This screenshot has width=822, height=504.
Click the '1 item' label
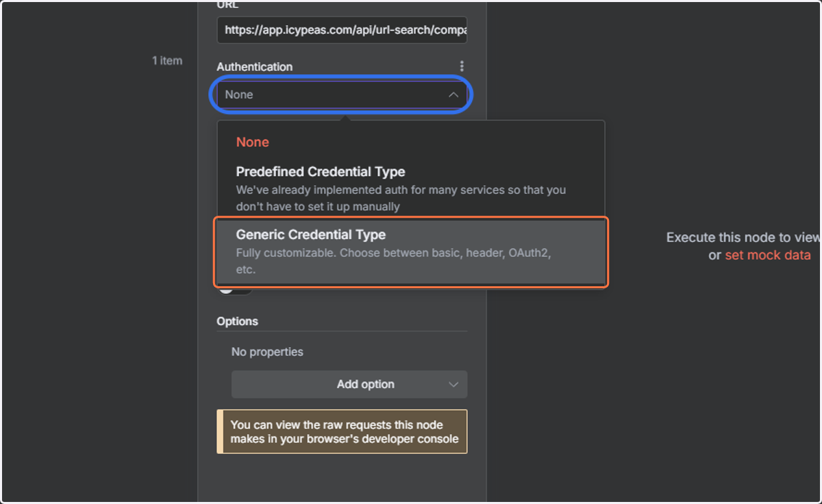pos(167,61)
